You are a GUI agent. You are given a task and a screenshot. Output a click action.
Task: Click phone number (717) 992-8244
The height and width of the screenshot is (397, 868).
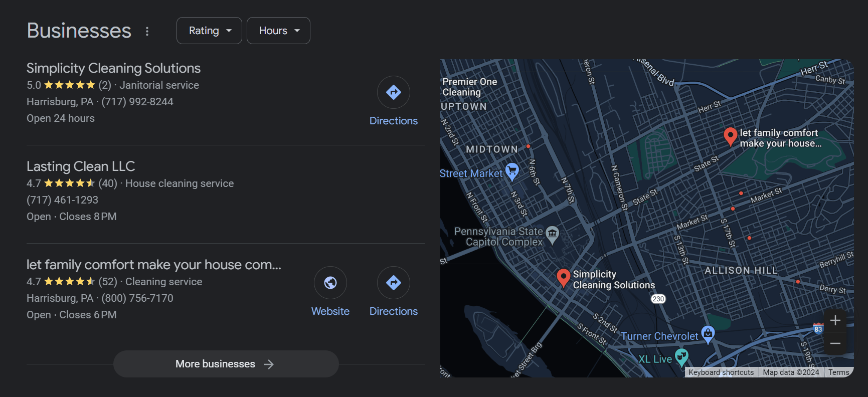[x=137, y=102]
